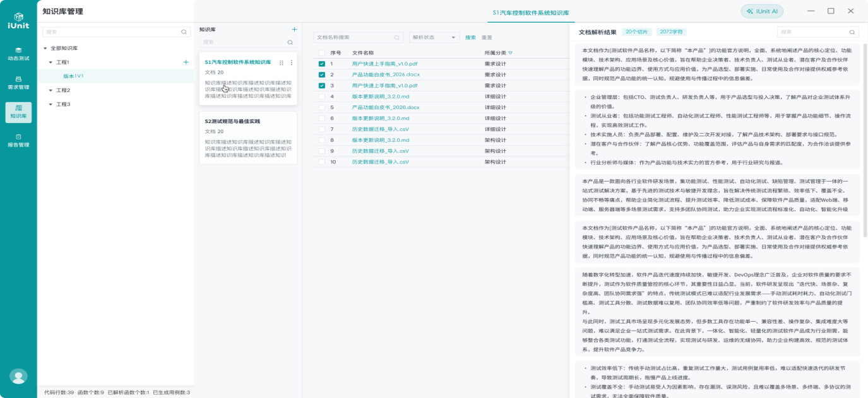Screen dimensions: 868x398
Task: Uncheck the checkbox for row 3
Action: coord(322,85)
